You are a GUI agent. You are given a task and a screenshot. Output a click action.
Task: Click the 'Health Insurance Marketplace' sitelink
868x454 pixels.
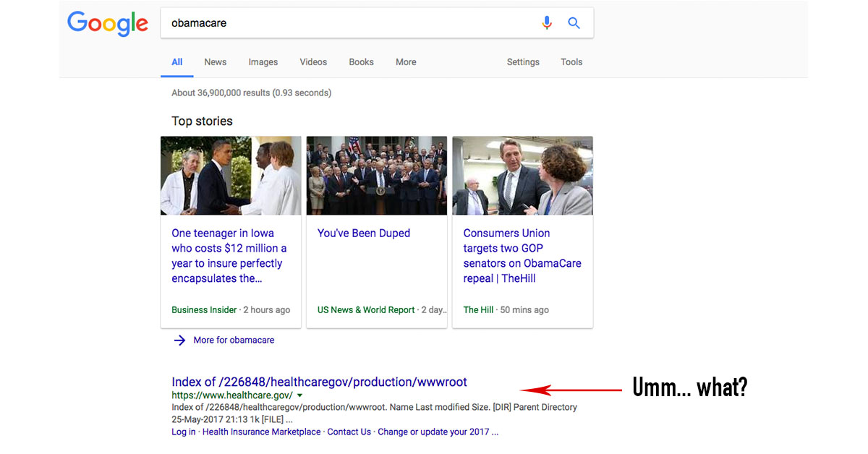261,432
